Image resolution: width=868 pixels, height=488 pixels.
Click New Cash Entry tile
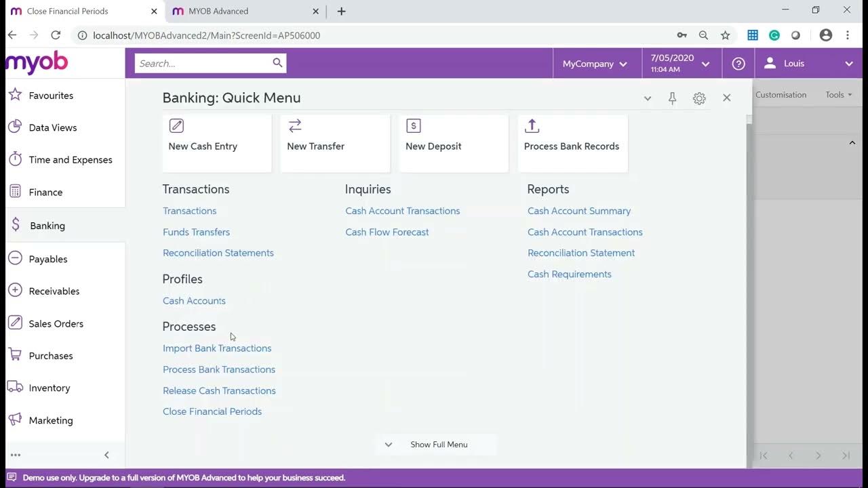tap(217, 143)
